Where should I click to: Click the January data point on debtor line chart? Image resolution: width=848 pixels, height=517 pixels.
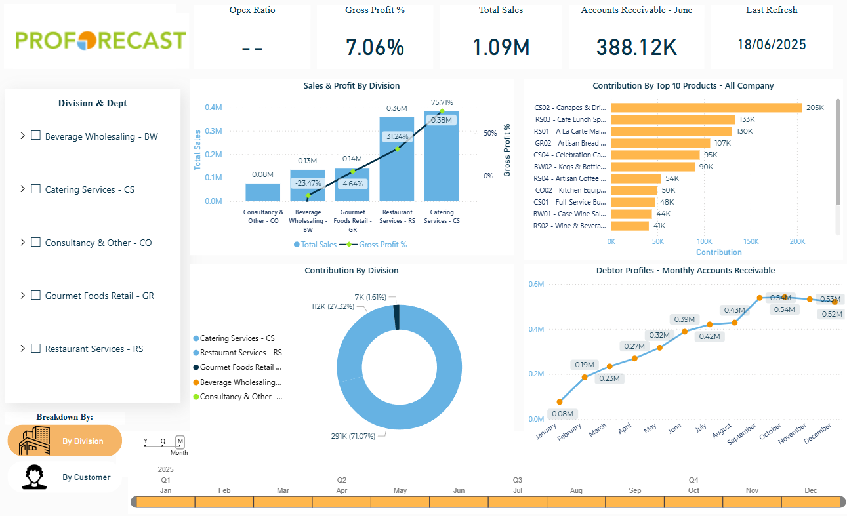pos(559,403)
